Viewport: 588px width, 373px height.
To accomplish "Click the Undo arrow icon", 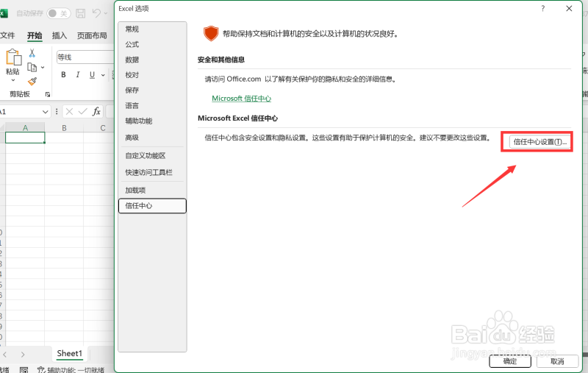I will (96, 13).
